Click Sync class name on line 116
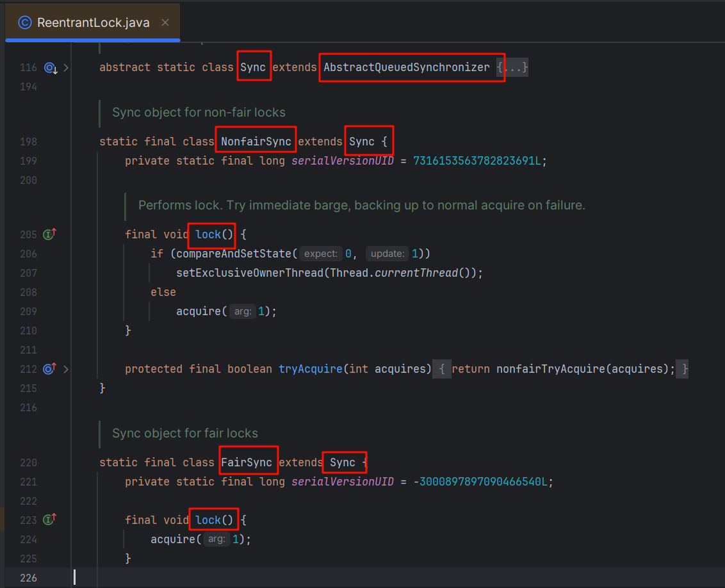 pyautogui.click(x=253, y=67)
